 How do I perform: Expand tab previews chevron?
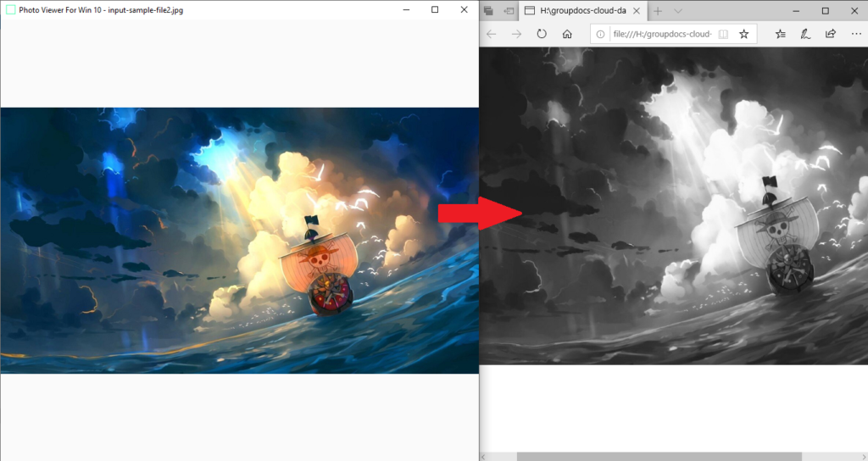[678, 11]
